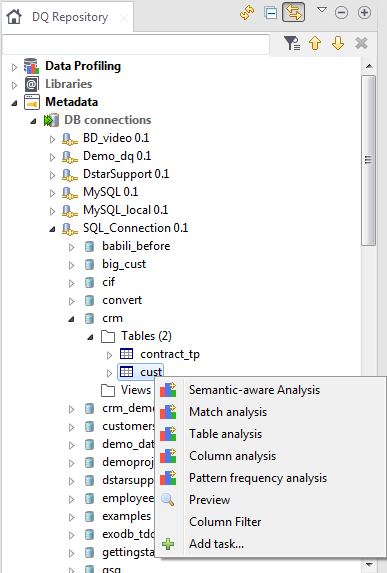Choose Add task... from context menu
The image size is (387, 573).
point(270,544)
